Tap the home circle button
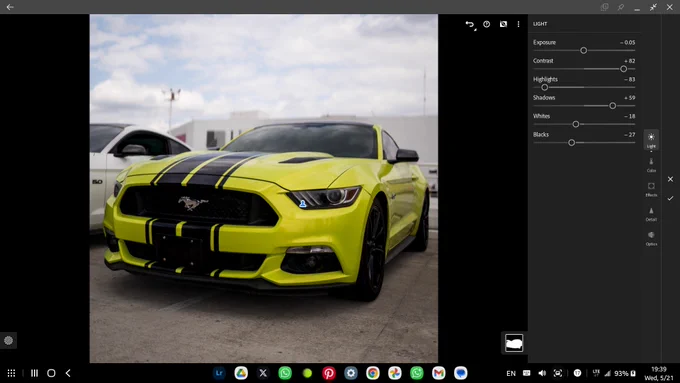Screen dimensions: 680x383 [x=51, y=373]
